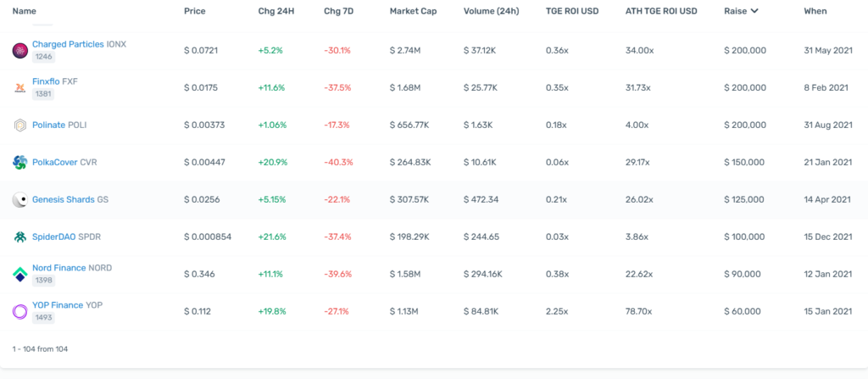Select SpiderDAO's $ 0.000854 price
Image resolution: width=868 pixels, height=379 pixels.
coord(208,237)
